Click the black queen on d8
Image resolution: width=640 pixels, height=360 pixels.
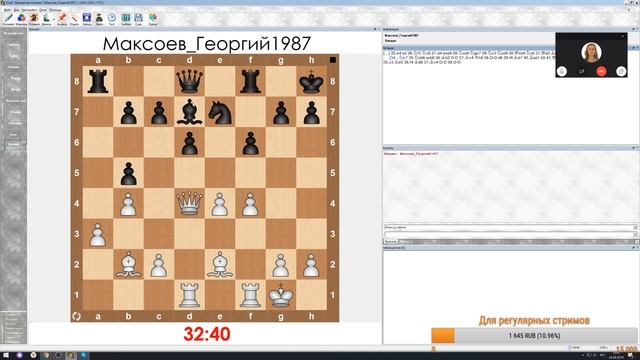189,81
